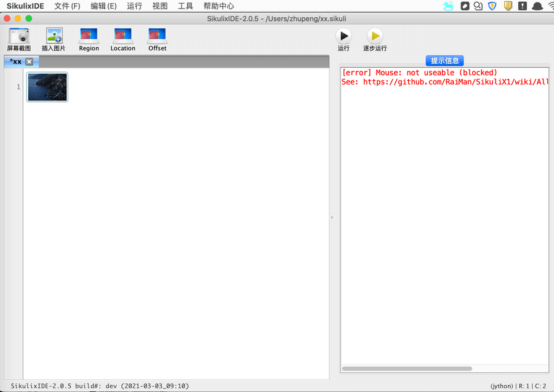The height and width of the screenshot is (392, 554).
Task: Select the Region toolbar tool
Action: 89,39
